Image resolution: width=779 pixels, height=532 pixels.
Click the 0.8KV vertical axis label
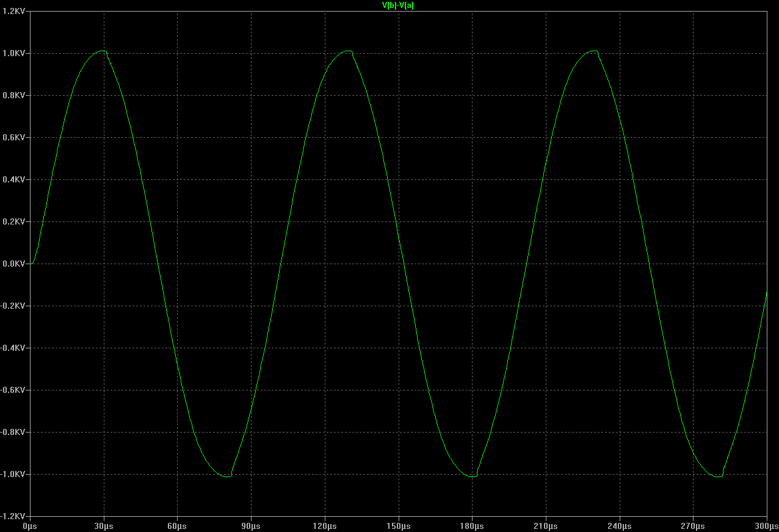15,95
